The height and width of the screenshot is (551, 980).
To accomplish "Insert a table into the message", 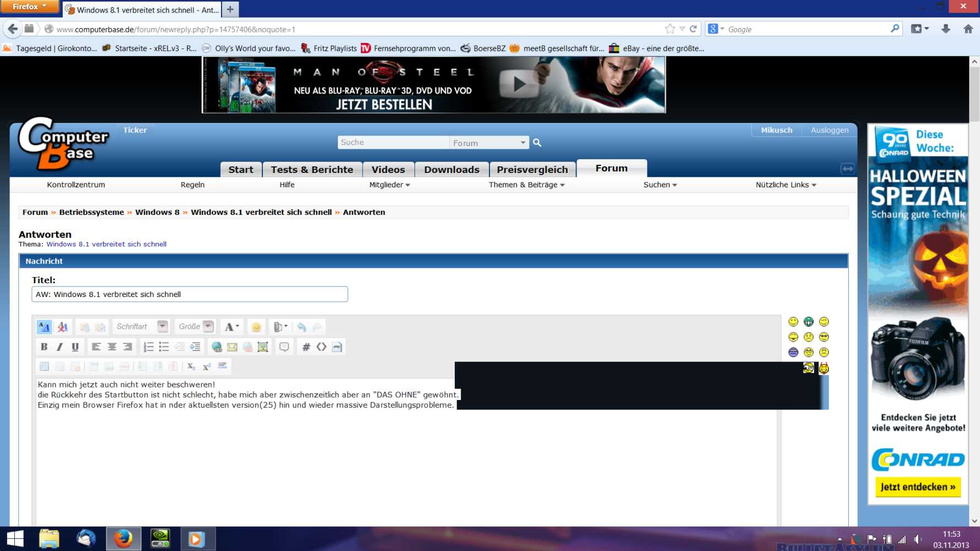I will pos(44,366).
